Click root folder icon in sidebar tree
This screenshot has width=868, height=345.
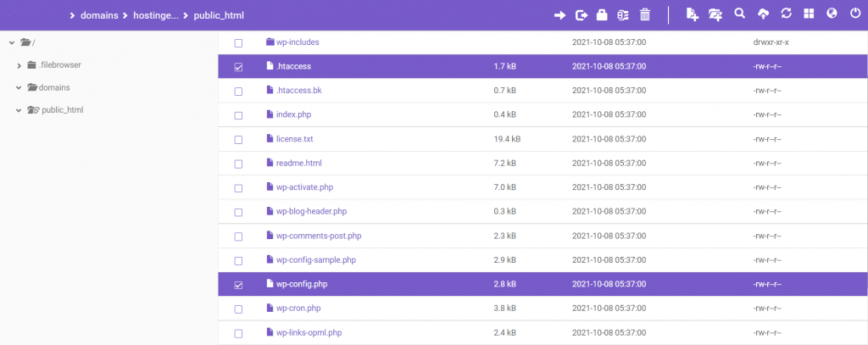coord(25,42)
